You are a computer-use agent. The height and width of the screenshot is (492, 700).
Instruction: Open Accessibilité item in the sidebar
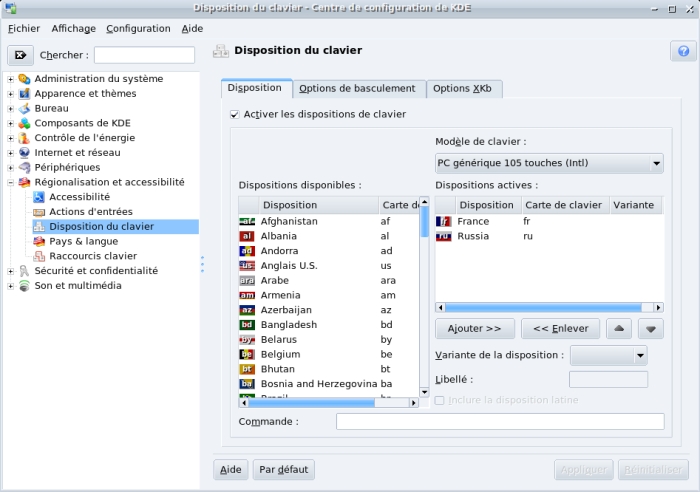pyautogui.click(x=79, y=197)
